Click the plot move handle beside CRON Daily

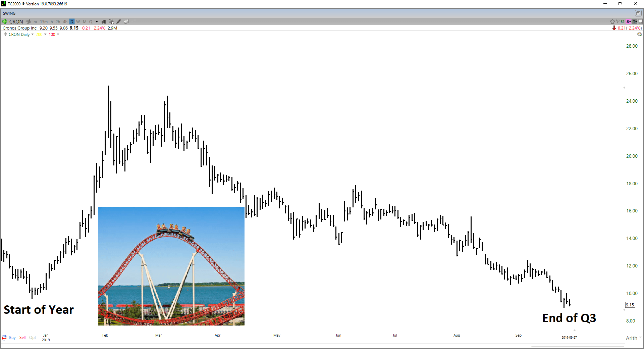[x=5, y=34]
